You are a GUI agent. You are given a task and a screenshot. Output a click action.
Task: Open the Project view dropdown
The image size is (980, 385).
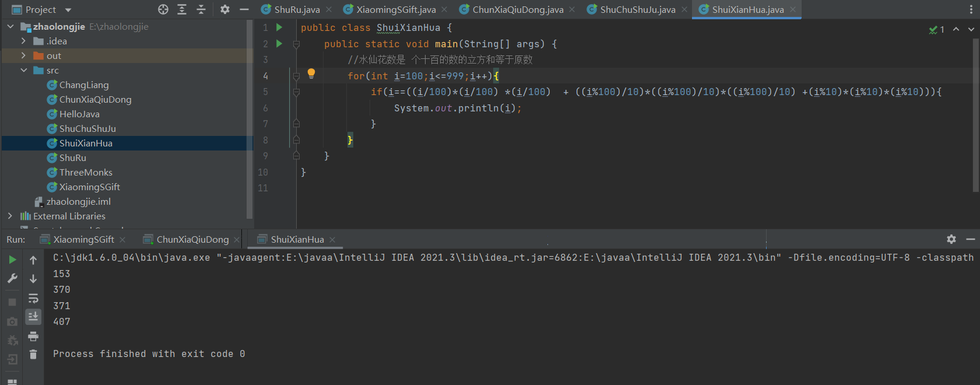[x=68, y=10]
